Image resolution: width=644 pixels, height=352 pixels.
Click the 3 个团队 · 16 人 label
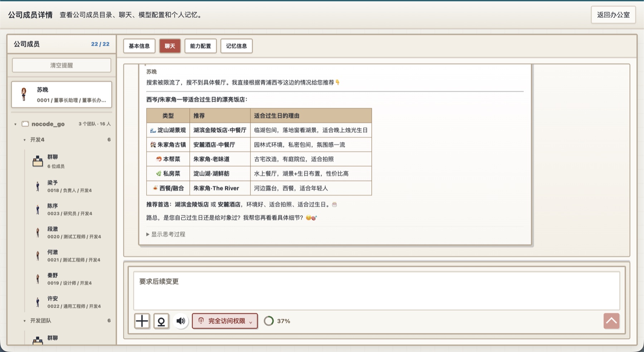94,124
